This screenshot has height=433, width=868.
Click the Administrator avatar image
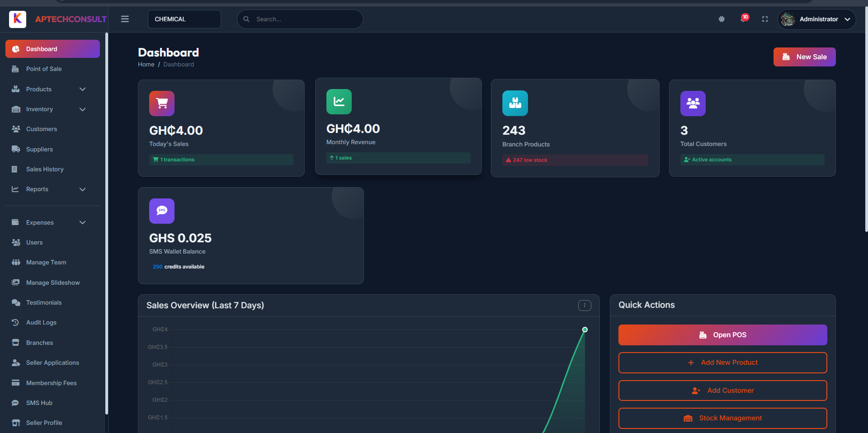(788, 19)
